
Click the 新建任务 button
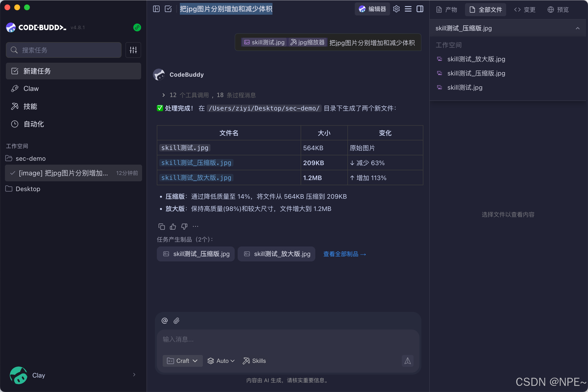pyautogui.click(x=37, y=71)
